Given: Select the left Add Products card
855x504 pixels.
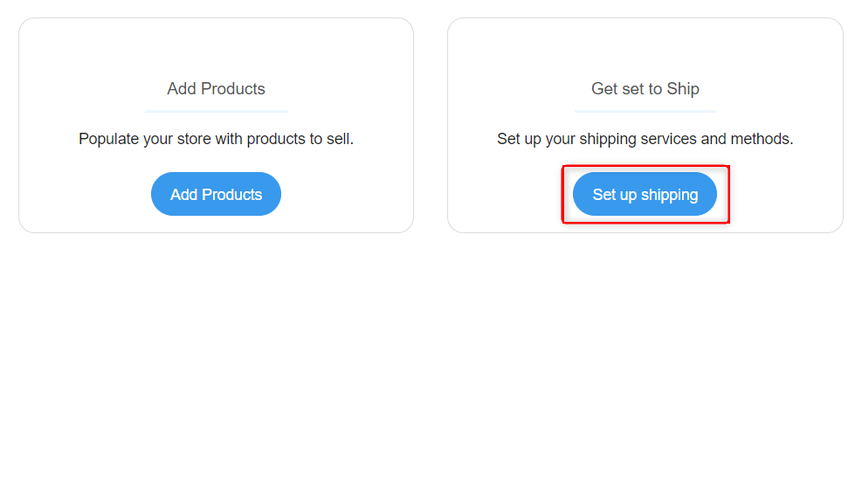Looking at the screenshot, I should point(216,125).
